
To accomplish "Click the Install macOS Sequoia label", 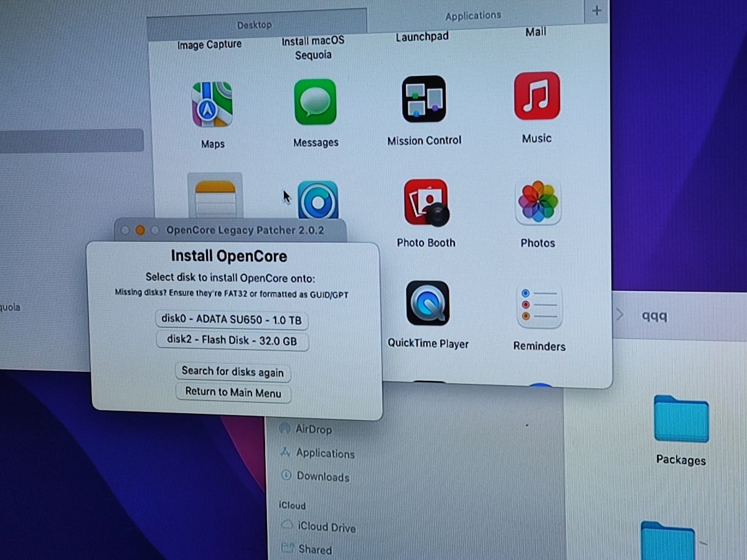I will pos(312,48).
